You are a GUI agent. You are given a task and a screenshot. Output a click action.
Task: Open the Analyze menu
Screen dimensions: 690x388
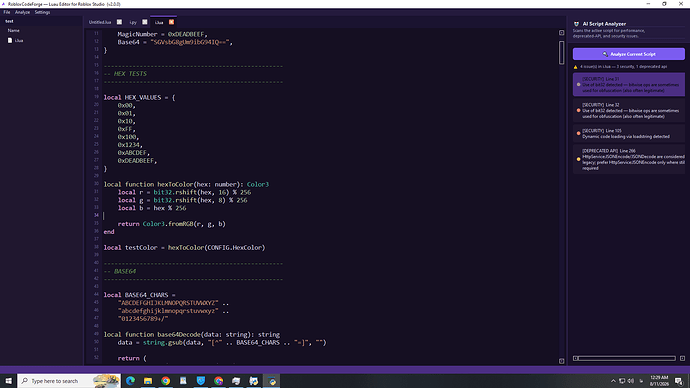[22, 12]
